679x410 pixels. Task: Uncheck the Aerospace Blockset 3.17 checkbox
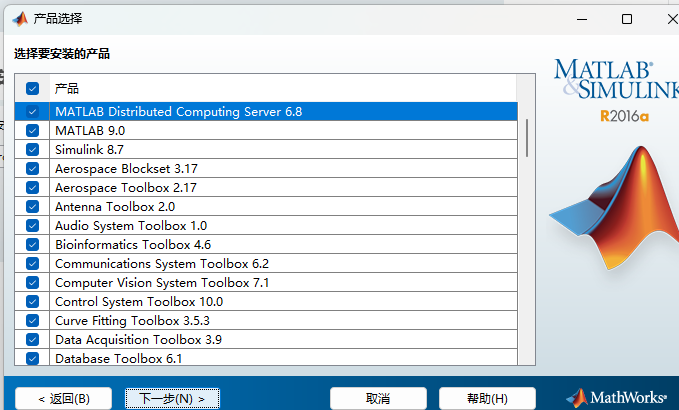pos(32,168)
